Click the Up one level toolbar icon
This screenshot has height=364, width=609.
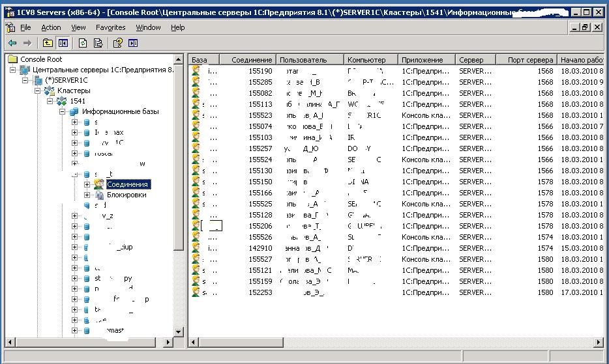click(x=48, y=43)
